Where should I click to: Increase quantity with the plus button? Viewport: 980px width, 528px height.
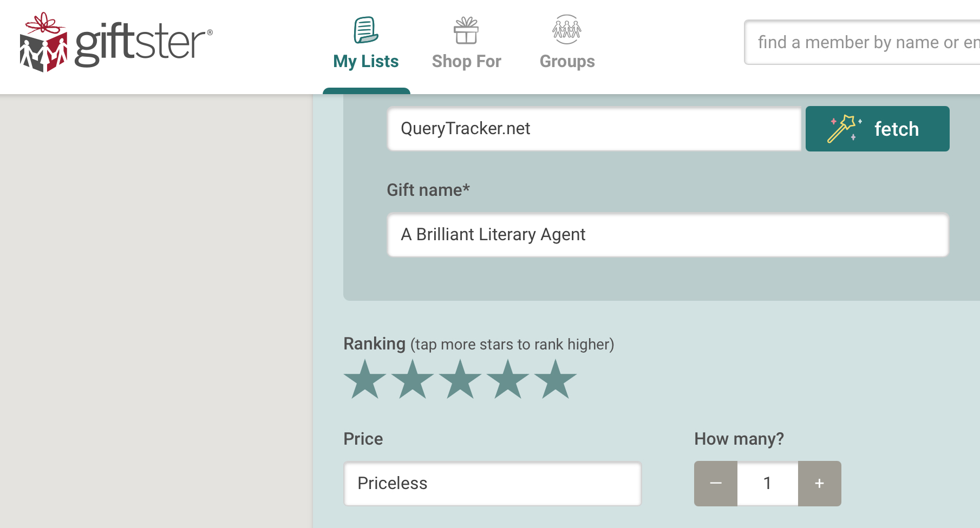(x=819, y=483)
